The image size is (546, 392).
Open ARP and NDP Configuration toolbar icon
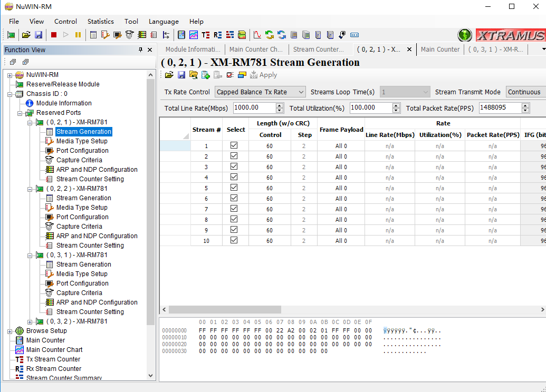tap(142, 35)
